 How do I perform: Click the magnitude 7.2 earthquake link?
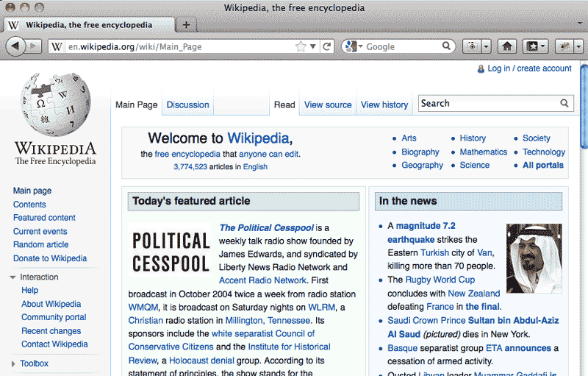coord(421,233)
